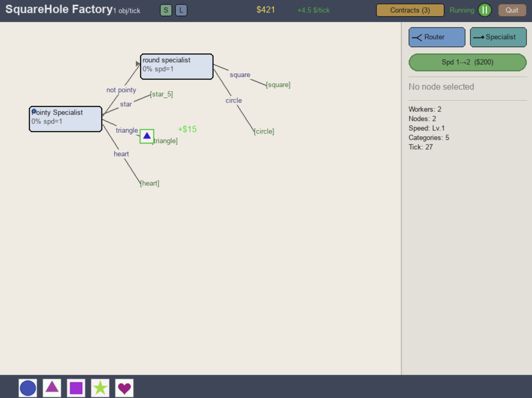Pause the running simulation
Screen dimensions: 532x398
click(x=485, y=10)
